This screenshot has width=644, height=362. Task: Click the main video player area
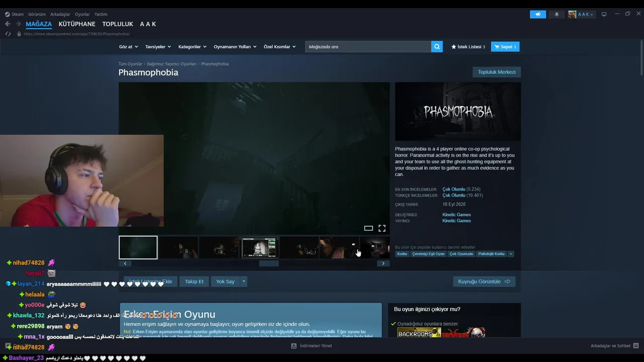254,158
